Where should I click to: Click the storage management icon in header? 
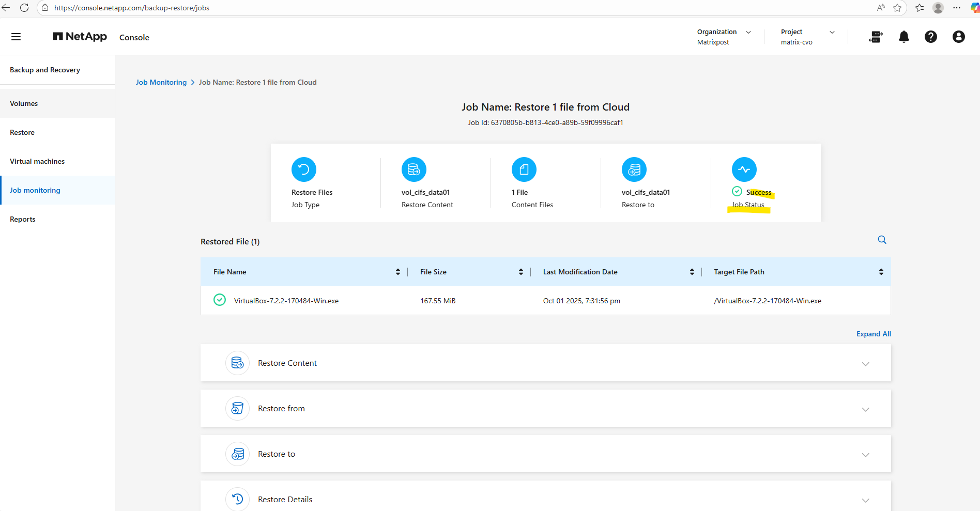pos(876,37)
